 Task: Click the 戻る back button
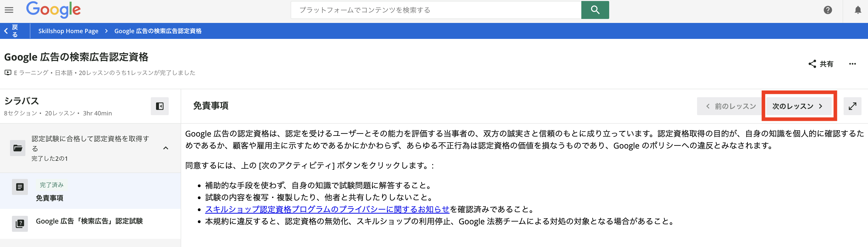click(x=11, y=31)
